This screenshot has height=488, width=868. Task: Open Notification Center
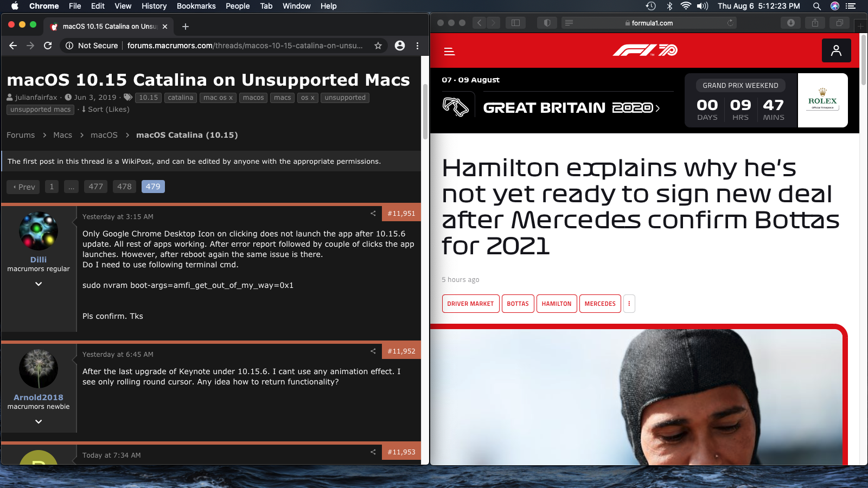(x=851, y=6)
